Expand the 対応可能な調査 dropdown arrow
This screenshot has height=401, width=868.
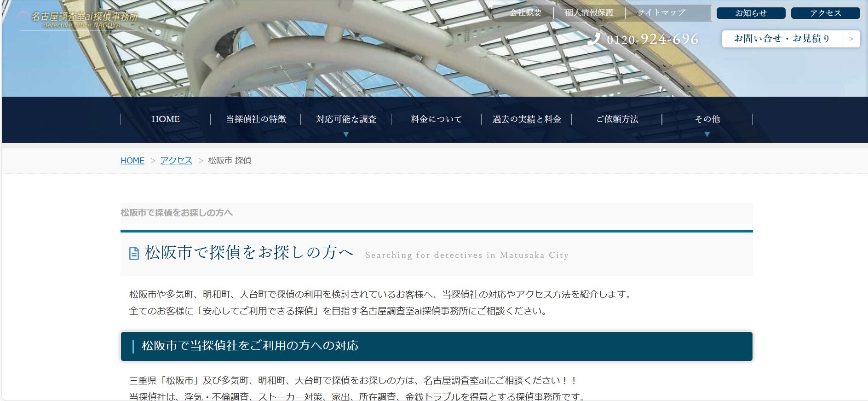(346, 134)
